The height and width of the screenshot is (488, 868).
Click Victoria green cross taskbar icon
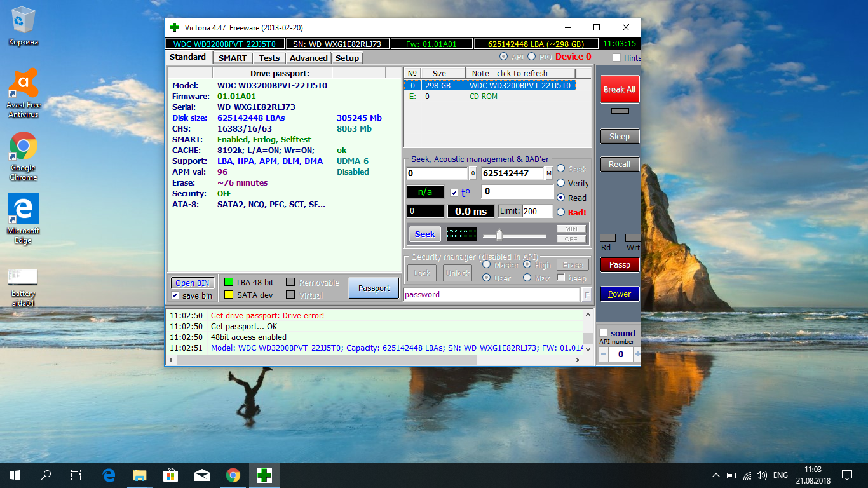[x=264, y=475]
